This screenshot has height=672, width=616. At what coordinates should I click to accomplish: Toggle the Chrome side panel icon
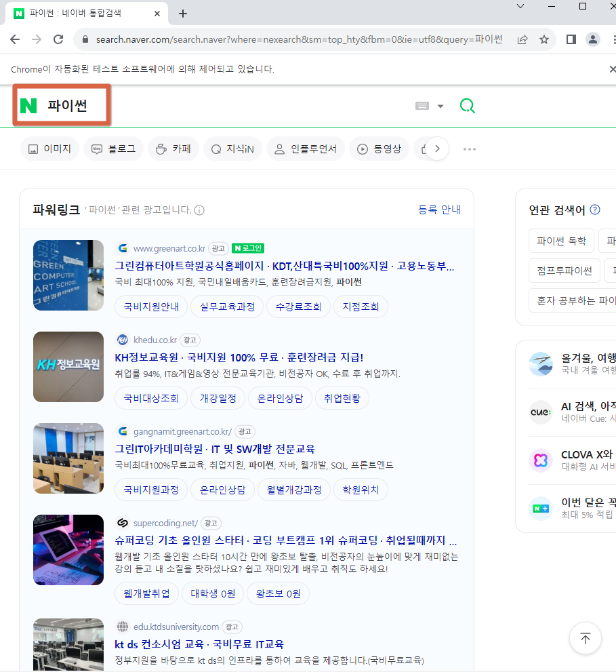571,39
